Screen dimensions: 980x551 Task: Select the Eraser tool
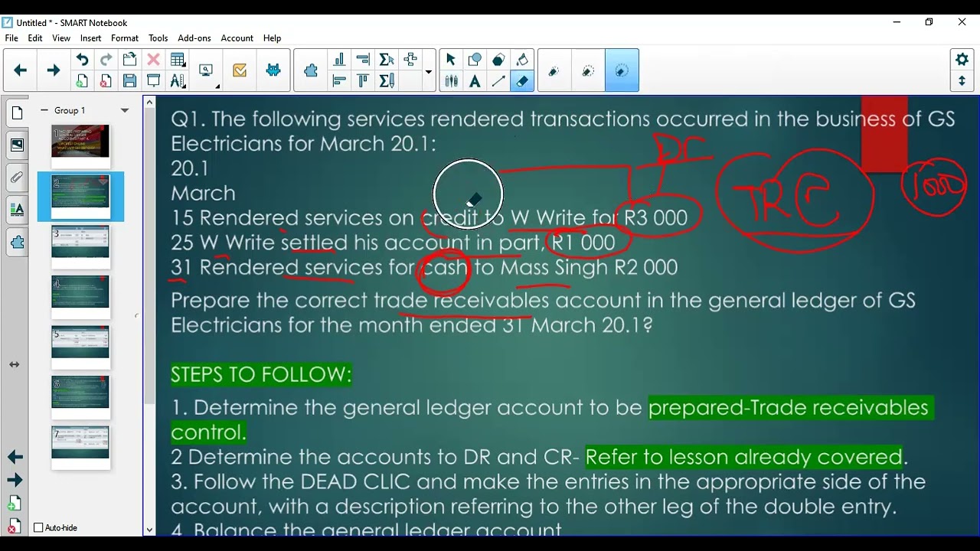[522, 81]
